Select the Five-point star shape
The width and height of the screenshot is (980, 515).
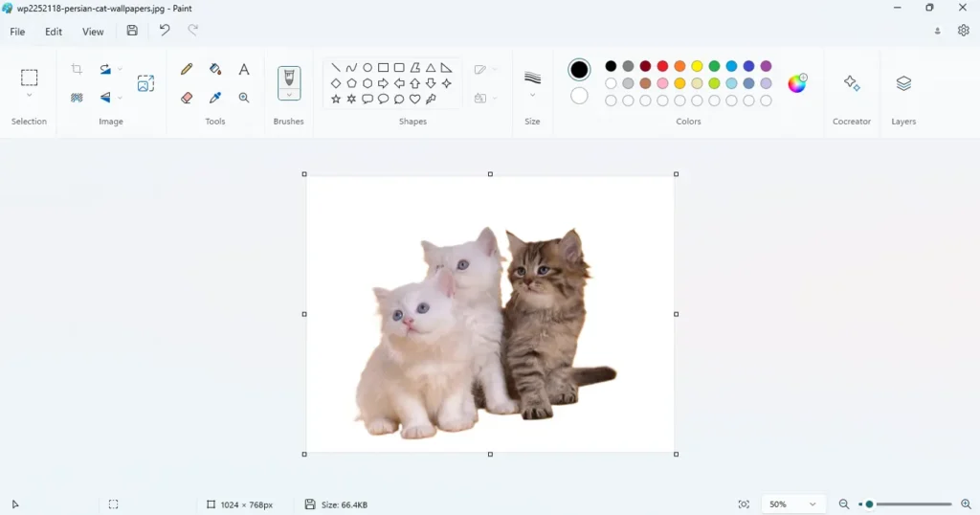point(336,99)
